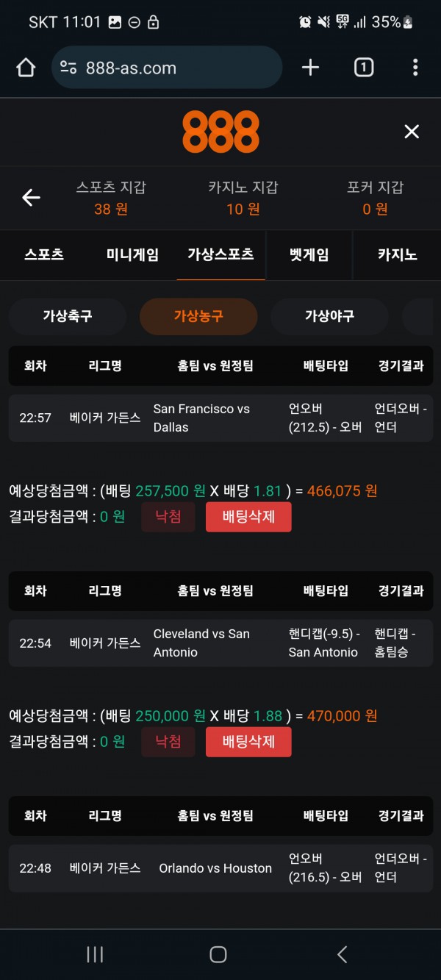This screenshot has width=441, height=980.
Task: Close the panel with the X icon
Action: [412, 132]
